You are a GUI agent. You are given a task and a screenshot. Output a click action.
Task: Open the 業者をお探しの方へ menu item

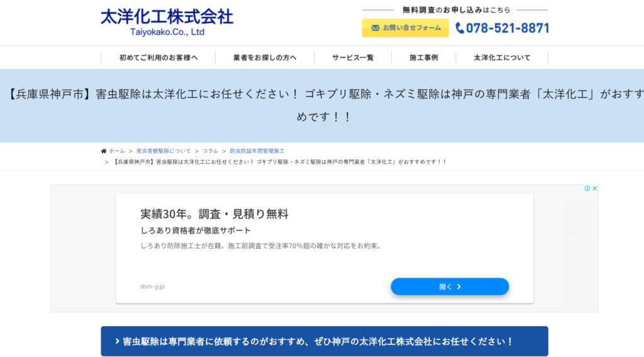point(265,57)
